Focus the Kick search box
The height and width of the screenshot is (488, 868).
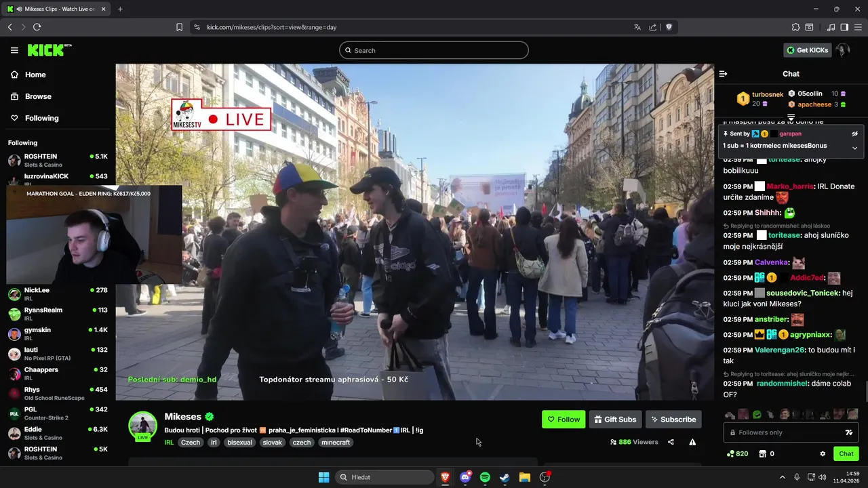click(434, 50)
